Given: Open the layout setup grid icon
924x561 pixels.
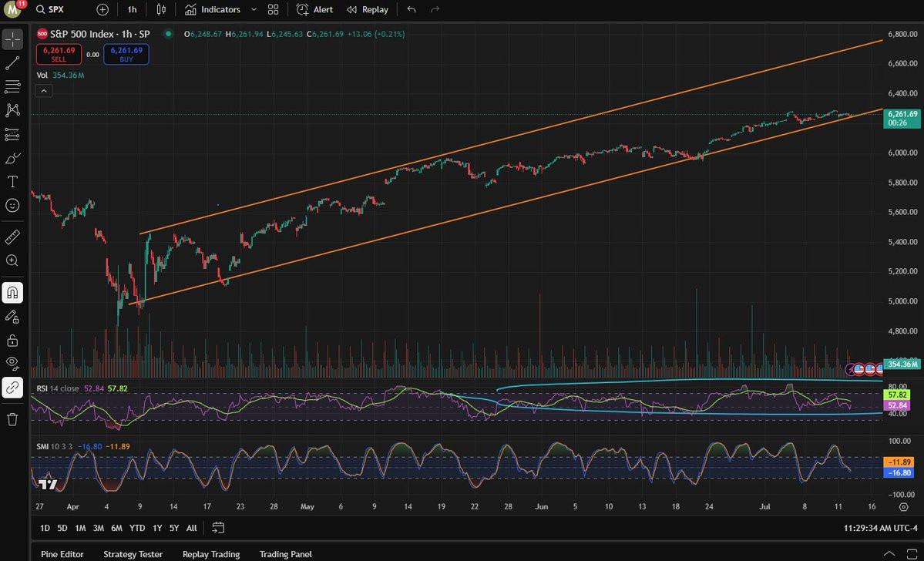Looking at the screenshot, I should (x=273, y=9).
